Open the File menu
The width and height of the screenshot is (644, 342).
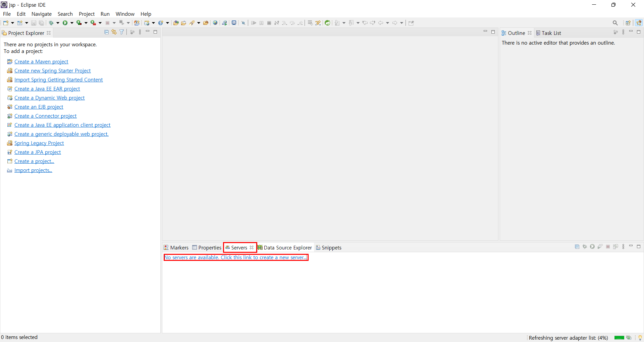pyautogui.click(x=7, y=14)
